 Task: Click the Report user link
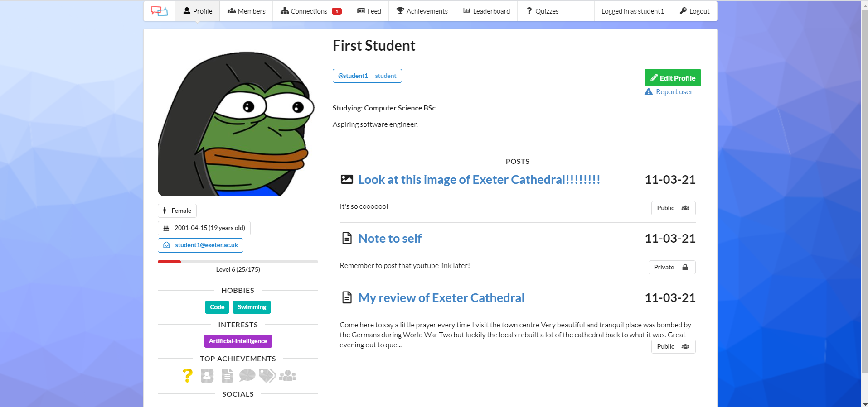pyautogui.click(x=674, y=92)
